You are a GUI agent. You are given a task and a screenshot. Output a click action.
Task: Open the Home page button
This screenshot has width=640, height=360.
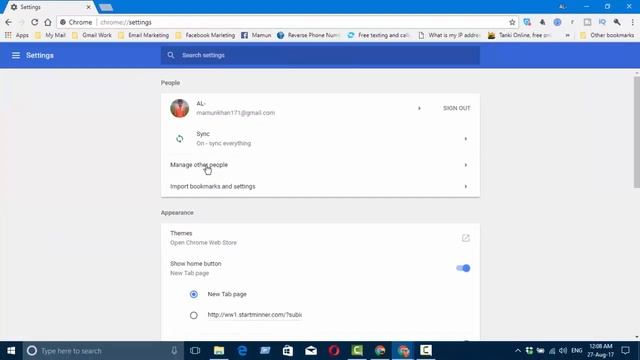pos(48,22)
